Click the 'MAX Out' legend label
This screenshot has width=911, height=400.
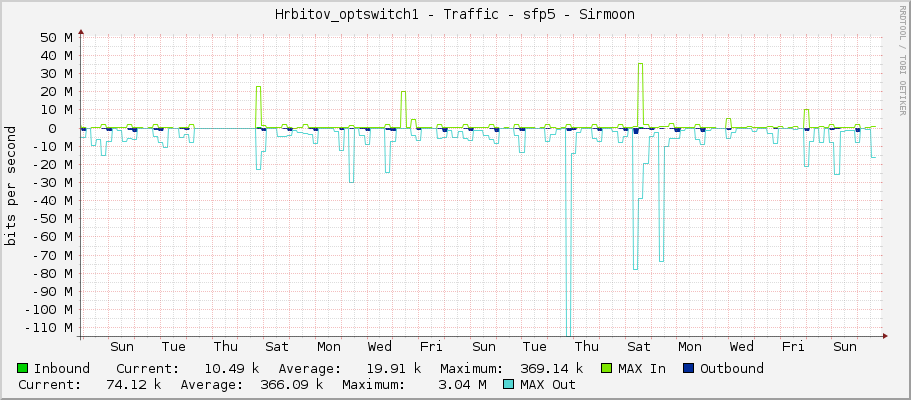click(548, 384)
